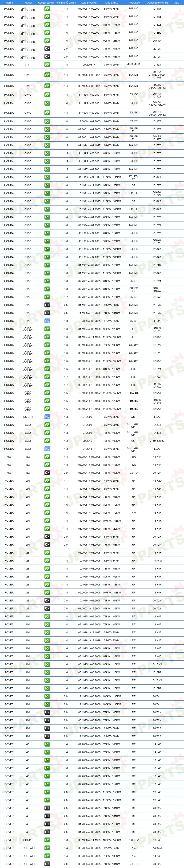The image size is (184, 868).
Task: Click Hy icon in JAZZ LDA3 row
Action: [x=47, y=449]
